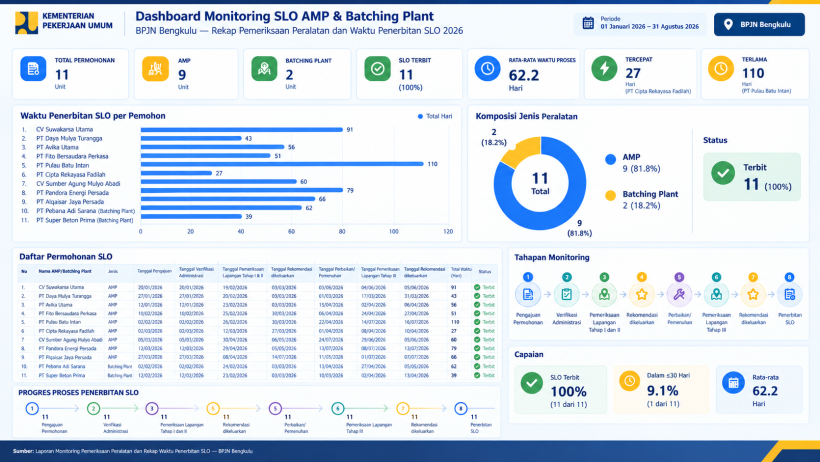Click the Total Waktu (Hari) column header
The height and width of the screenshot is (462, 820).
tap(461, 272)
